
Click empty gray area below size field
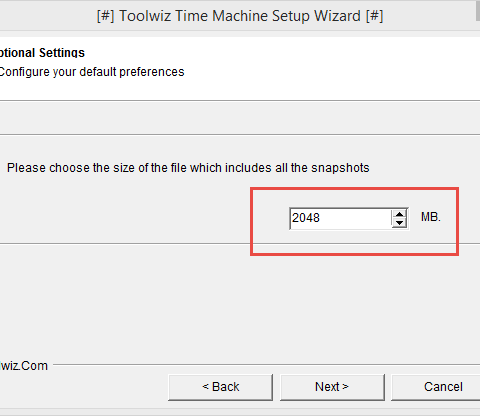[240, 303]
